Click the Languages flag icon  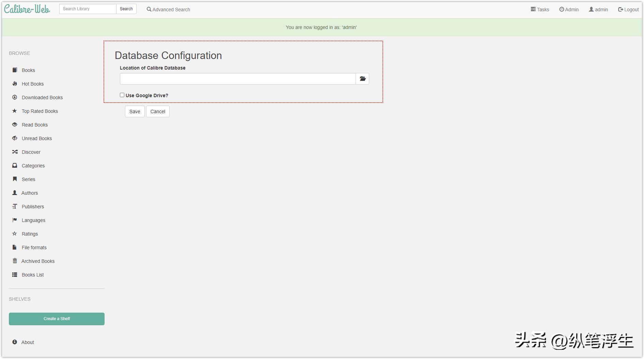pyautogui.click(x=15, y=220)
